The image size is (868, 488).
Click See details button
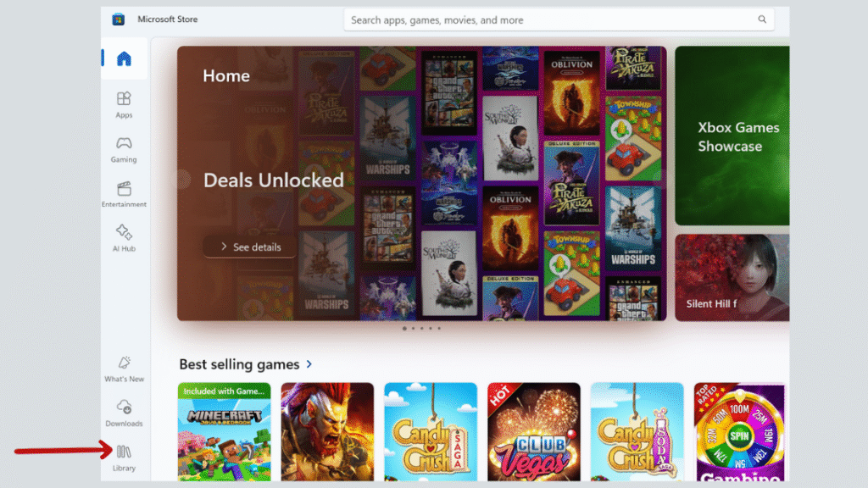tap(250, 247)
